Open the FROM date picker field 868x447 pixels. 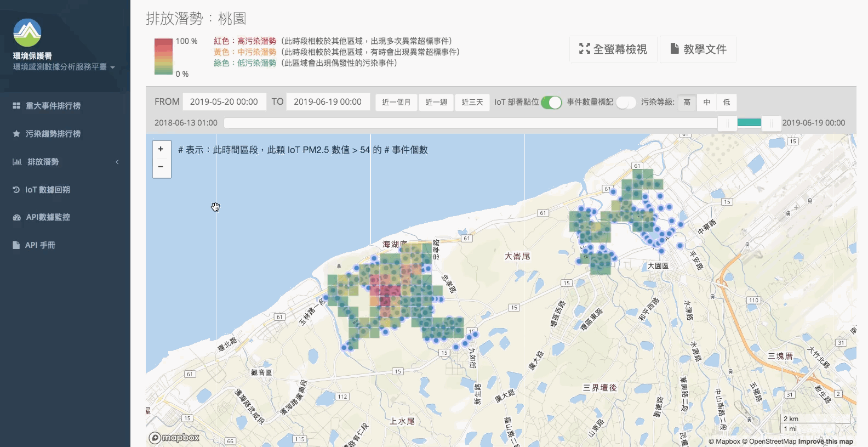click(x=224, y=102)
